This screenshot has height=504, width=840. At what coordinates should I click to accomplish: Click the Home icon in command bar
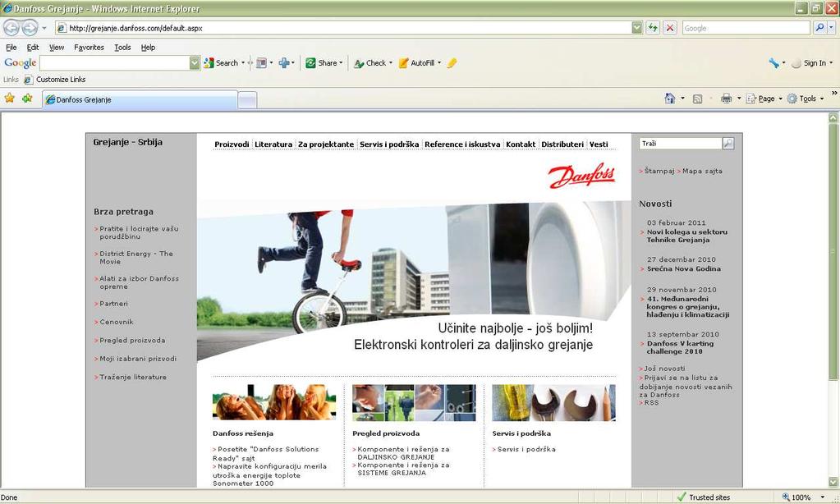670,99
